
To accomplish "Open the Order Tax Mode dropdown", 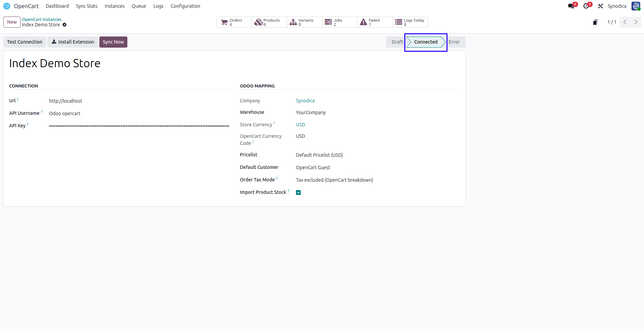I will click(x=378, y=180).
